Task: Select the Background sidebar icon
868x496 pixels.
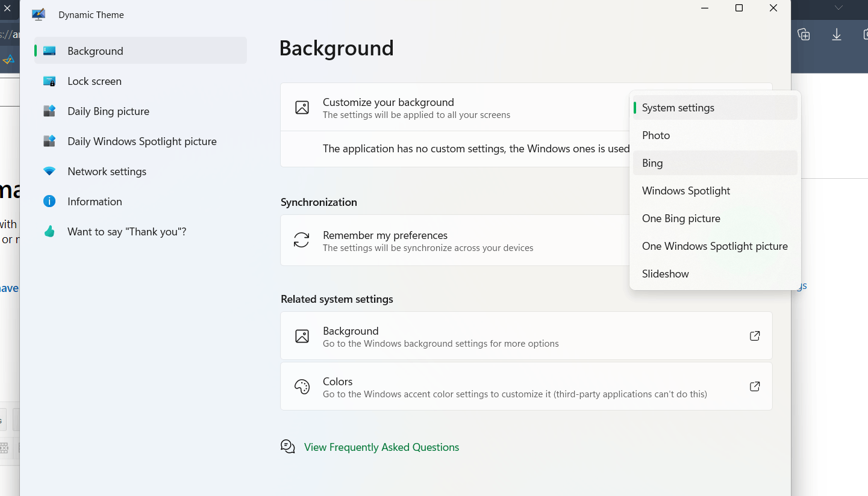Action: click(48, 51)
